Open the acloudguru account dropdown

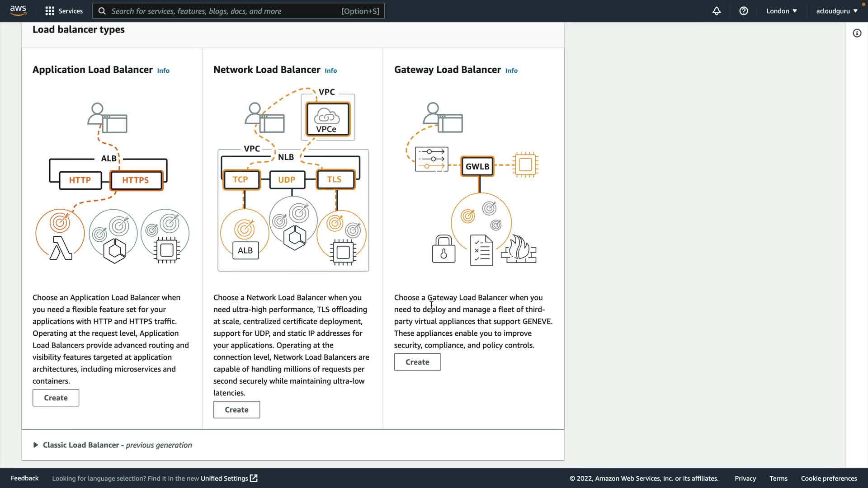(x=836, y=11)
